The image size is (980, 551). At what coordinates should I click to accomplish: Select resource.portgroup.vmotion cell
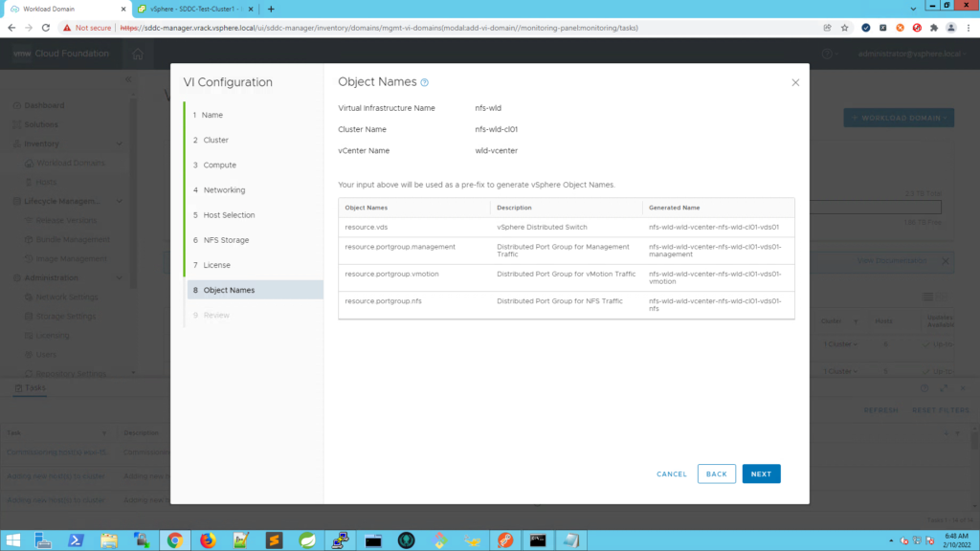coord(391,274)
